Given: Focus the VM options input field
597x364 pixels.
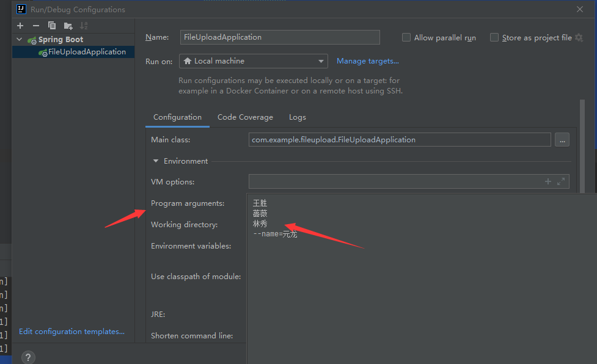Looking at the screenshot, I should coord(409,181).
